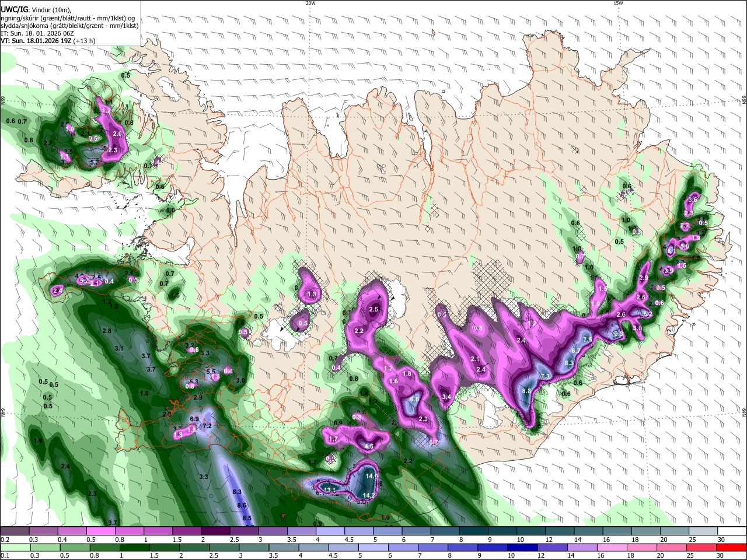Click the 3.4 precipitation value on the map
The image size is (747, 560).
[446, 397]
